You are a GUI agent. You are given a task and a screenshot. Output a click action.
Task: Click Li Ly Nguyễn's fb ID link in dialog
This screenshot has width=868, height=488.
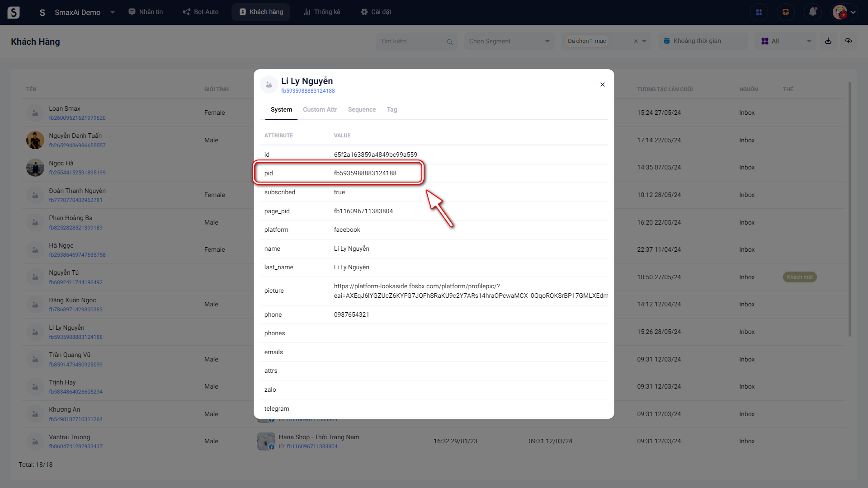(x=308, y=91)
